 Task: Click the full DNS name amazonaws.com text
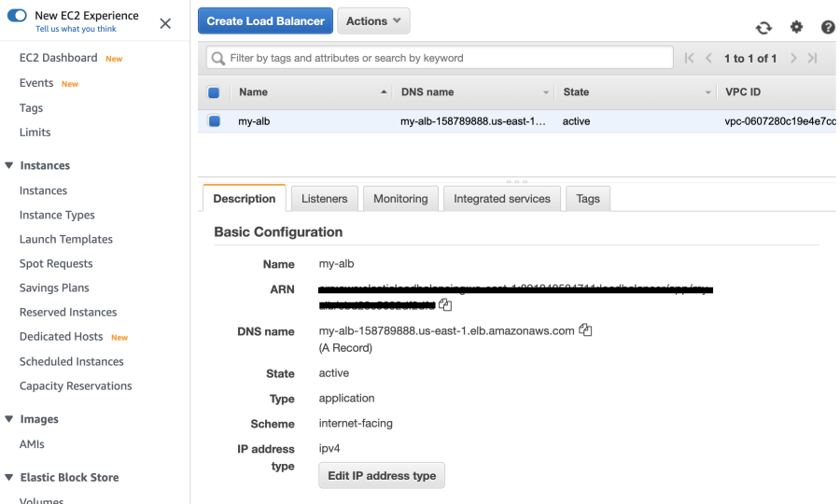446,331
